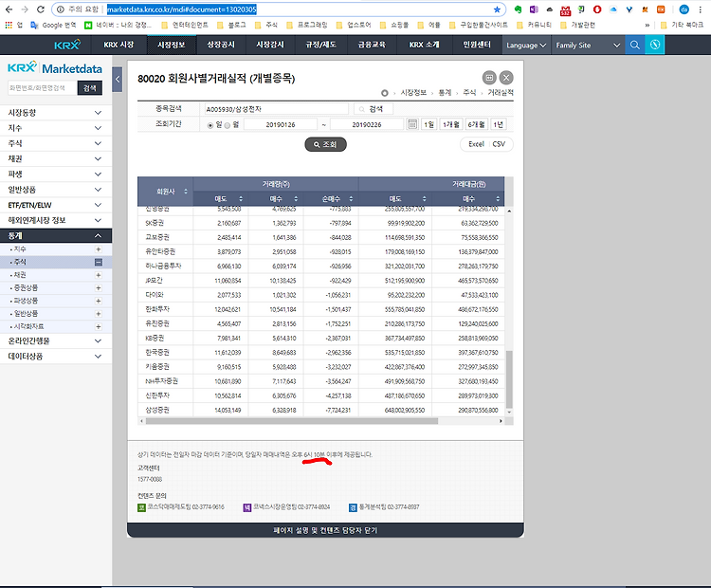Bookmark this page with star icon
711x588 pixels.
tap(497, 9)
